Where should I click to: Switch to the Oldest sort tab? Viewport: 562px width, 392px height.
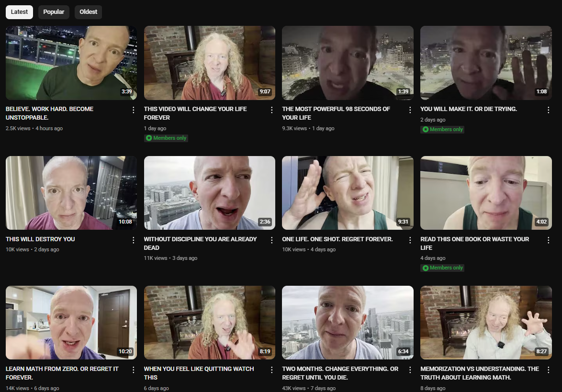pyautogui.click(x=88, y=12)
